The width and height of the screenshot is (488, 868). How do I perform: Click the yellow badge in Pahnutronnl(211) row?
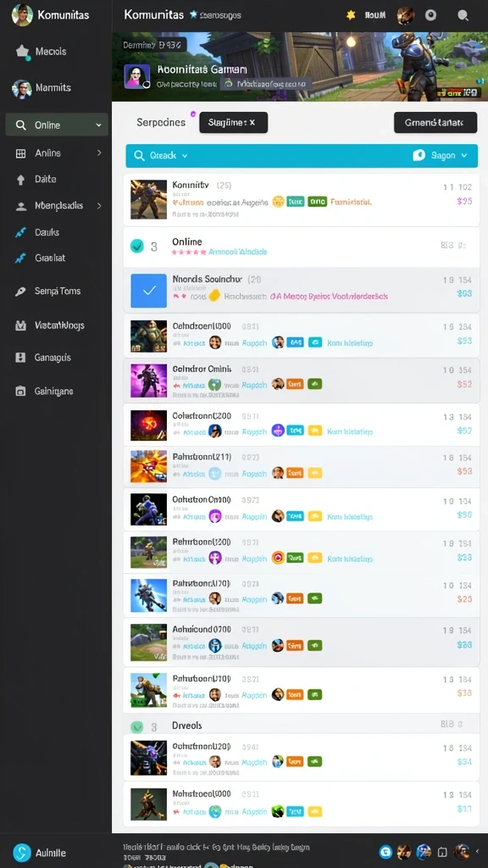click(x=315, y=473)
